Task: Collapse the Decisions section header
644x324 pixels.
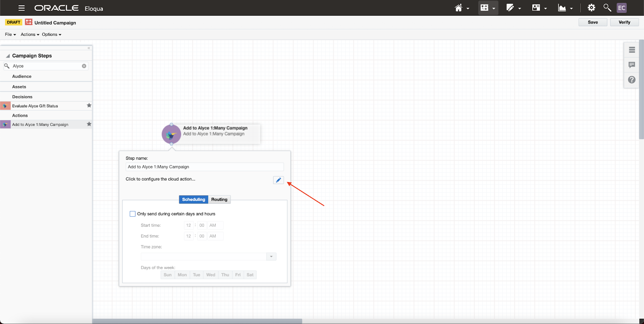Action: click(x=22, y=97)
